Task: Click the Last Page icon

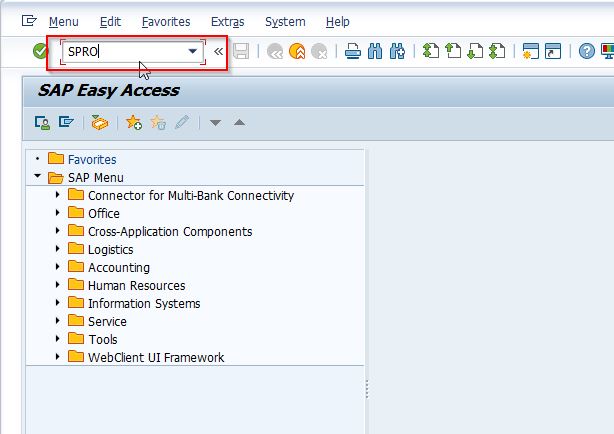Action: [497, 51]
